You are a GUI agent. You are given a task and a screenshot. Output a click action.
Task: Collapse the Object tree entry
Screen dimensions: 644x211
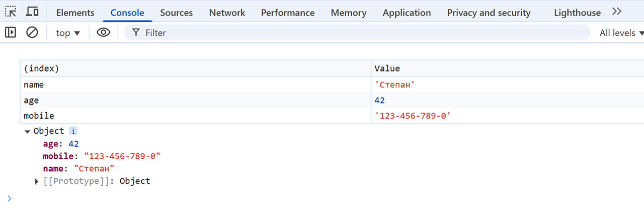point(27,131)
